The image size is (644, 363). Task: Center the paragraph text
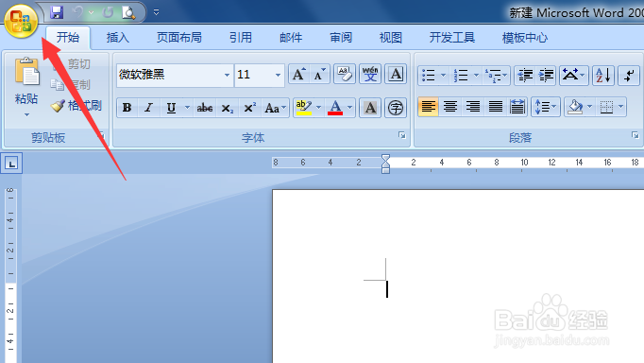point(450,107)
